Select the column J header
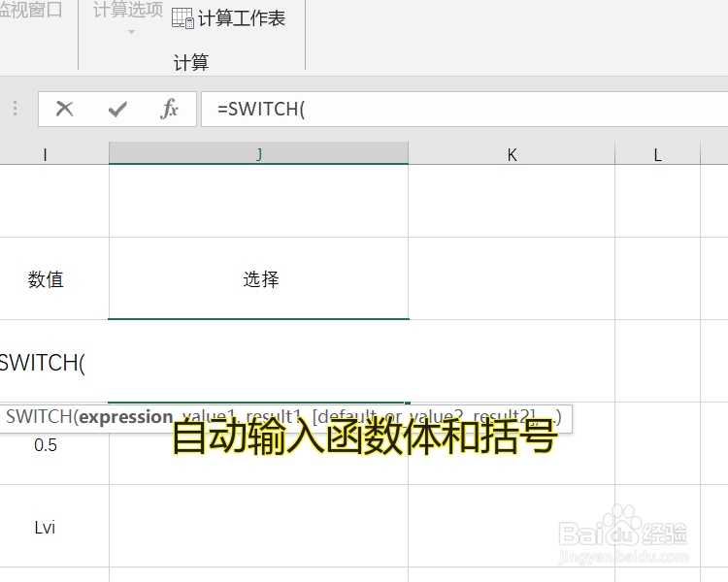Screen dimensions: 728x582 point(258,153)
